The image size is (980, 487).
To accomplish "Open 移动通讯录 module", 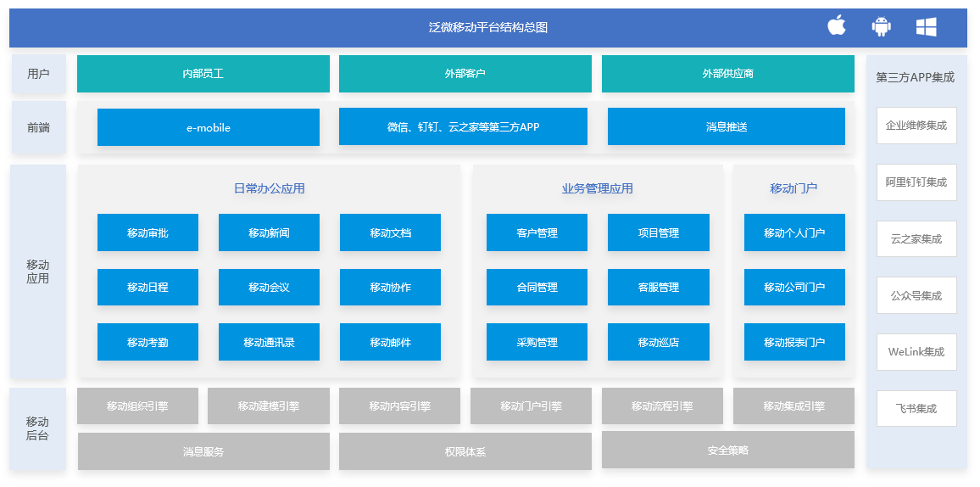I will 269,342.
